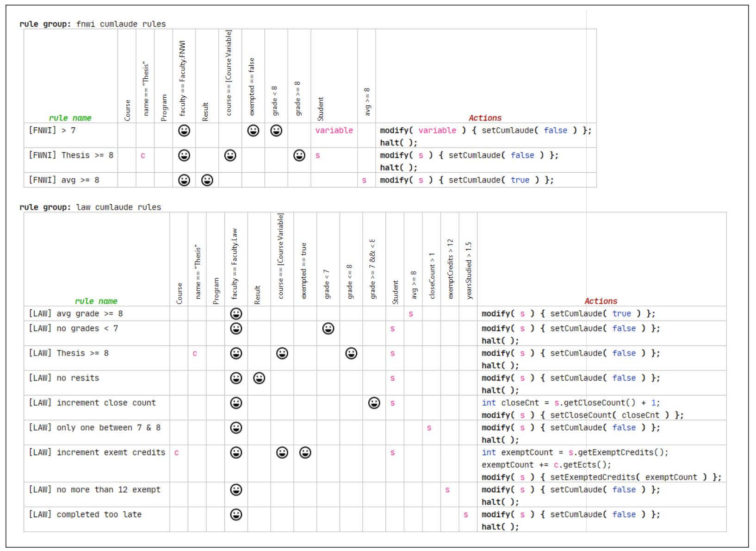Expand the 'fnwi cumlaude rules' rule group header
Image resolution: width=756 pixels, height=551 pixels.
pyautogui.click(x=92, y=24)
